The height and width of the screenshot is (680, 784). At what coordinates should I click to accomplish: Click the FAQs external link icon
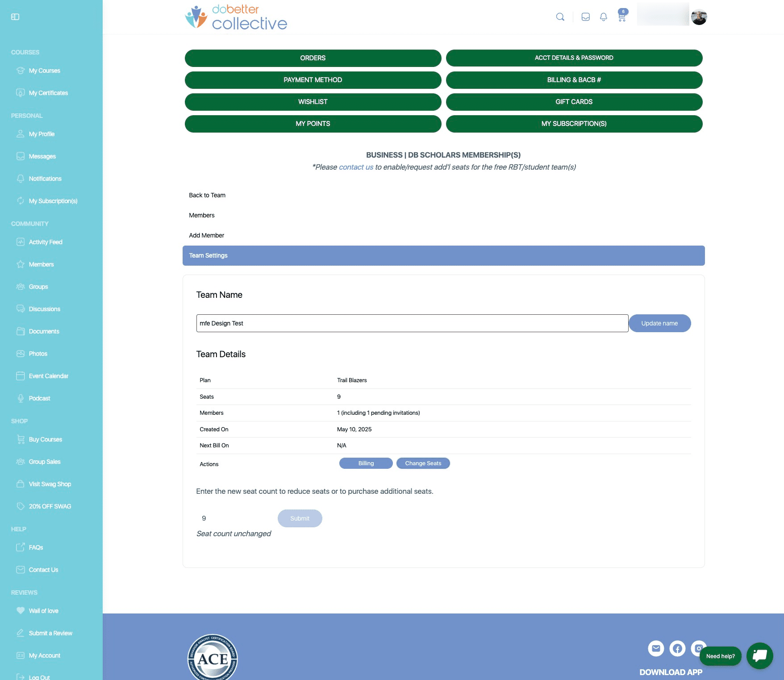pyautogui.click(x=21, y=547)
